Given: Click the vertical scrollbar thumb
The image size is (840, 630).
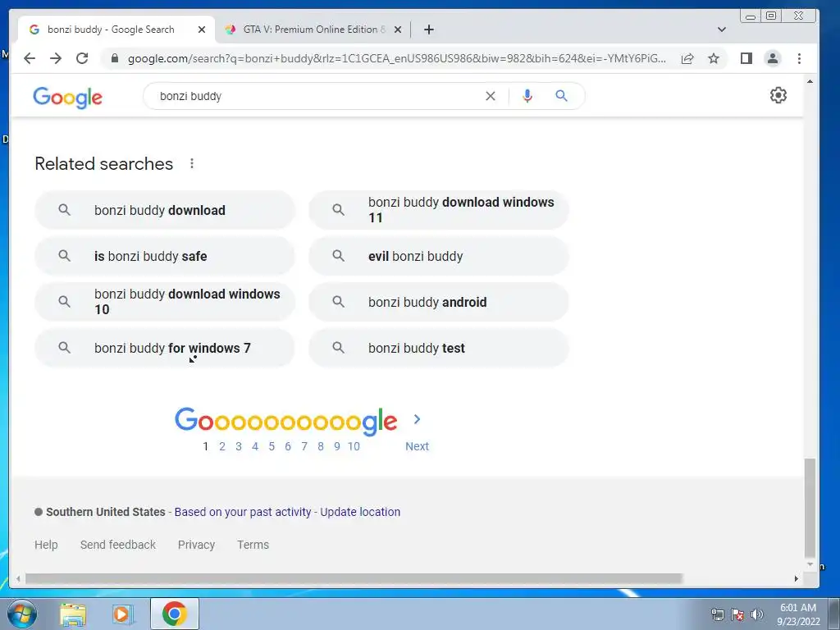Looking at the screenshot, I should point(810,508).
